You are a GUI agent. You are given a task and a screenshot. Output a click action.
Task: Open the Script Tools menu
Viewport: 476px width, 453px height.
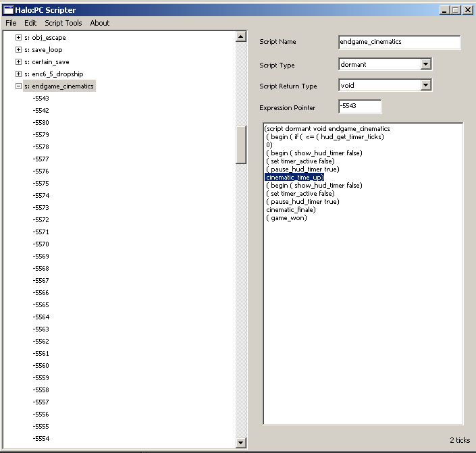tap(63, 23)
